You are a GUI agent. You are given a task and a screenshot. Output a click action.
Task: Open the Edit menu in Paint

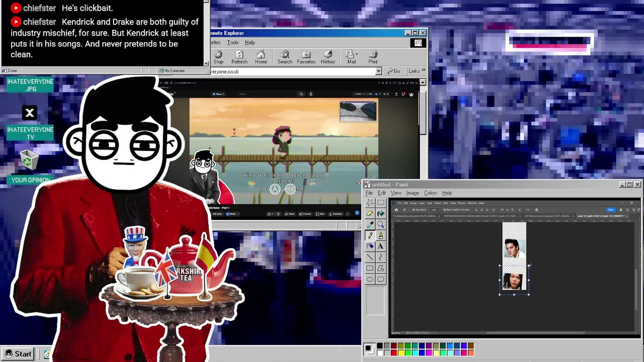click(382, 193)
